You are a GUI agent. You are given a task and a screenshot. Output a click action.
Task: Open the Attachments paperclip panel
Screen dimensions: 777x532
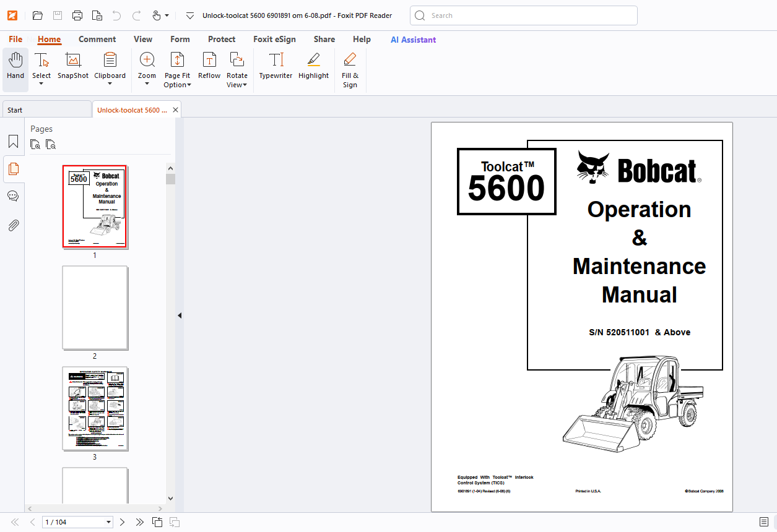pos(13,225)
